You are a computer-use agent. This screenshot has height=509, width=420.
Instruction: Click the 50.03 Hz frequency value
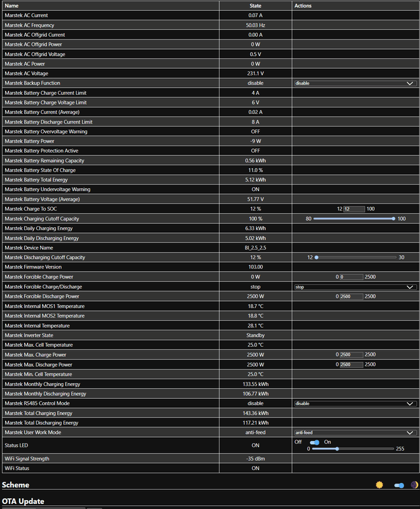[x=255, y=25]
